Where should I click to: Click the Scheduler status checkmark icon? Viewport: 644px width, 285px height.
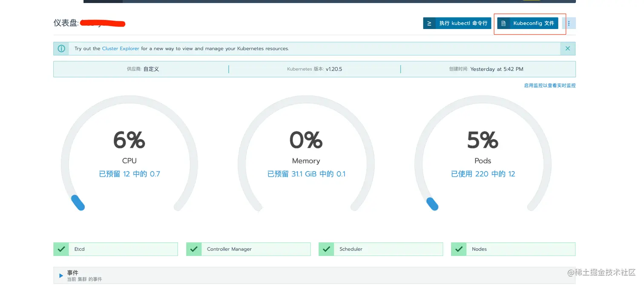click(326, 249)
